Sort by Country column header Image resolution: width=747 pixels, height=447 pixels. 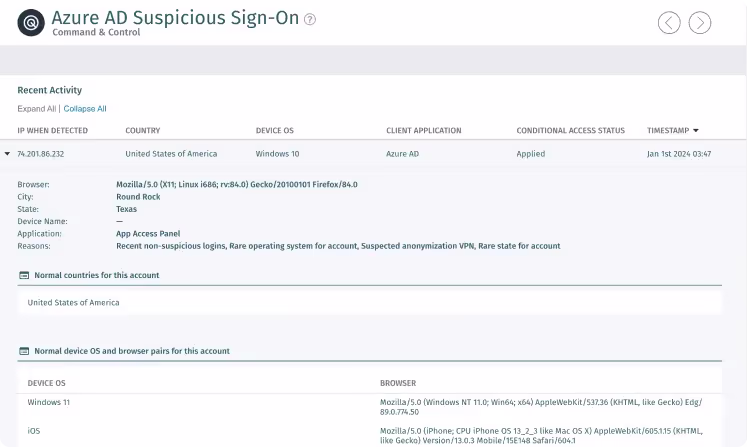point(142,131)
